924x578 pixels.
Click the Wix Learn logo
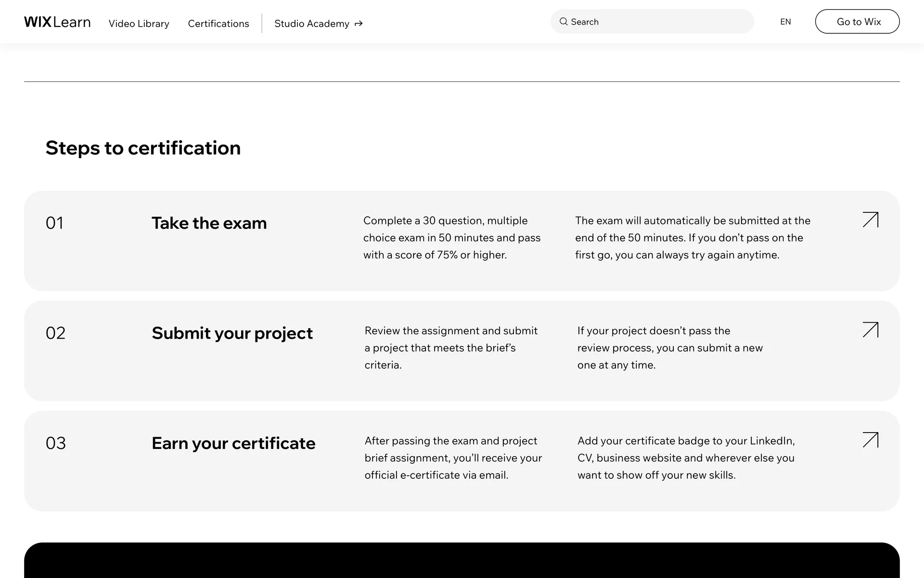[57, 22]
